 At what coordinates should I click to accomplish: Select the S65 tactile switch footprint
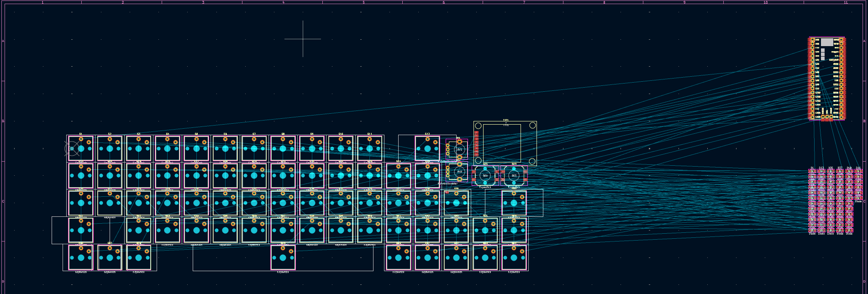[514, 175]
